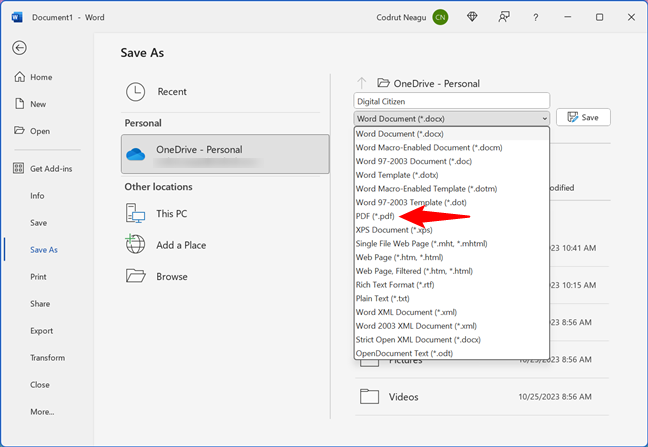
Task: Open Get Add-ins from the sidebar
Action: [50, 168]
